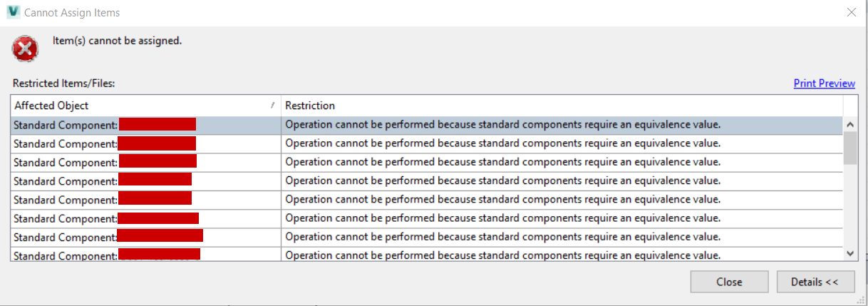Click the Vault app icon in title bar
This screenshot has width=868, height=306.
12,12
